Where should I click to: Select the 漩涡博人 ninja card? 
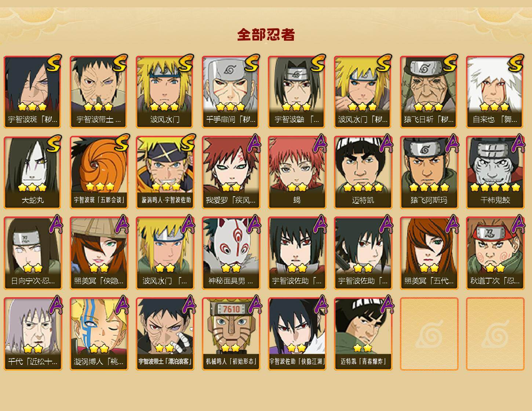[x=99, y=334]
